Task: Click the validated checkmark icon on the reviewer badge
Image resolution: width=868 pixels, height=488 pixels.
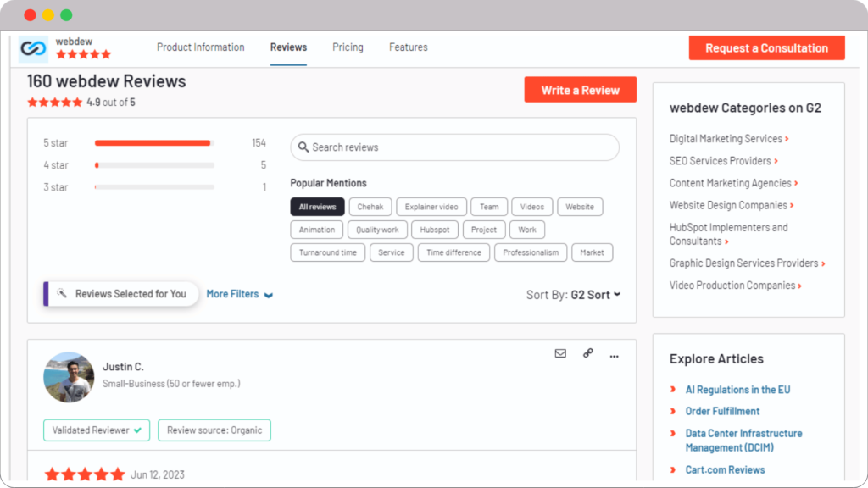Action: pyautogui.click(x=138, y=430)
